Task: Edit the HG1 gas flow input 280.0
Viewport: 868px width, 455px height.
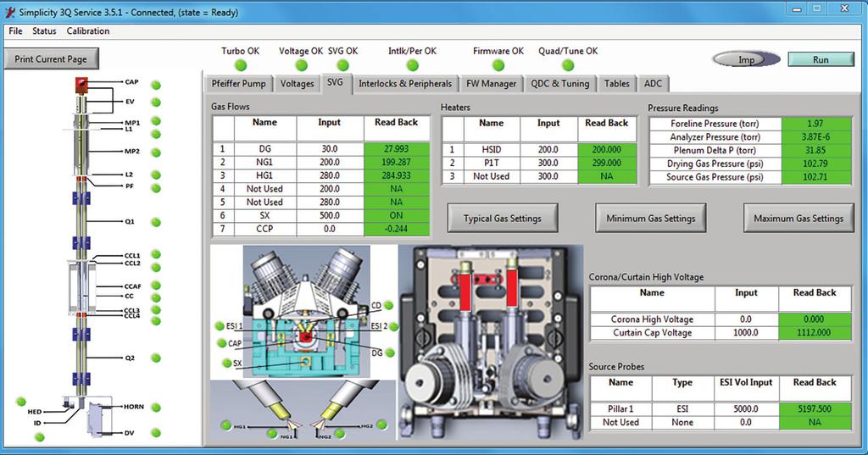Action: (330, 175)
